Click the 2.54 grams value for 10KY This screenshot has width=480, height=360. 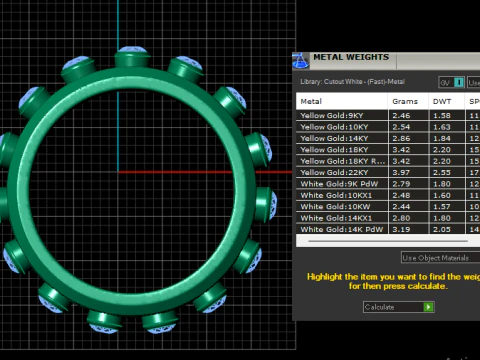tap(401, 127)
